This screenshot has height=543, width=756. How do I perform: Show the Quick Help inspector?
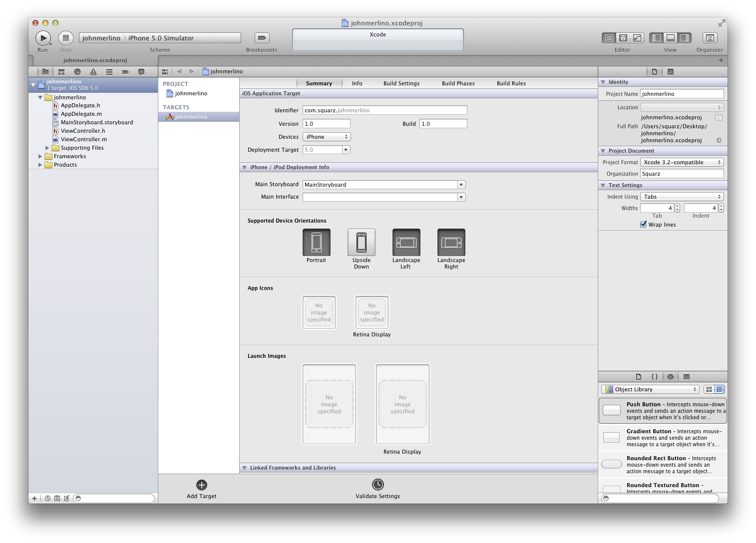(671, 72)
